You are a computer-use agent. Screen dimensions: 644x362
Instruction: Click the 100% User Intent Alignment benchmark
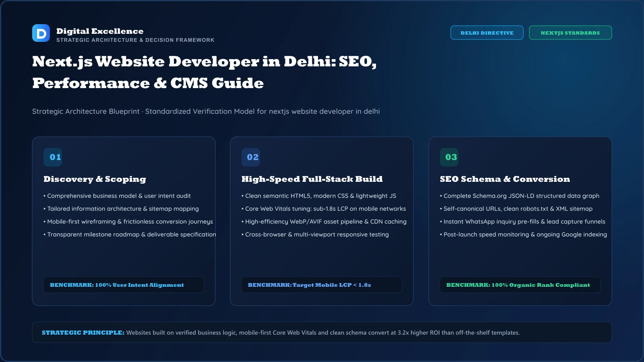[124, 285]
